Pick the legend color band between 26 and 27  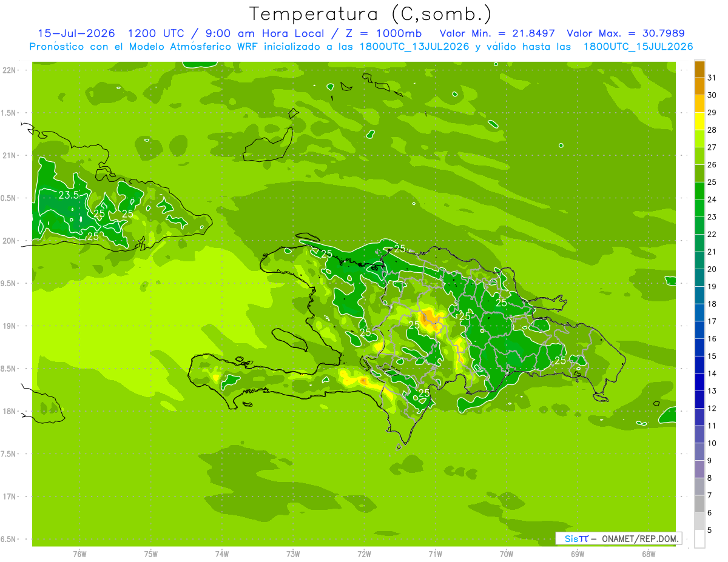[x=699, y=156]
